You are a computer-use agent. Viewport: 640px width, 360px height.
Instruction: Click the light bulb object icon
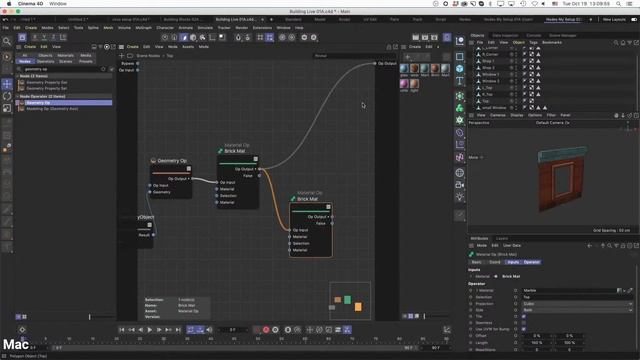tap(460, 197)
